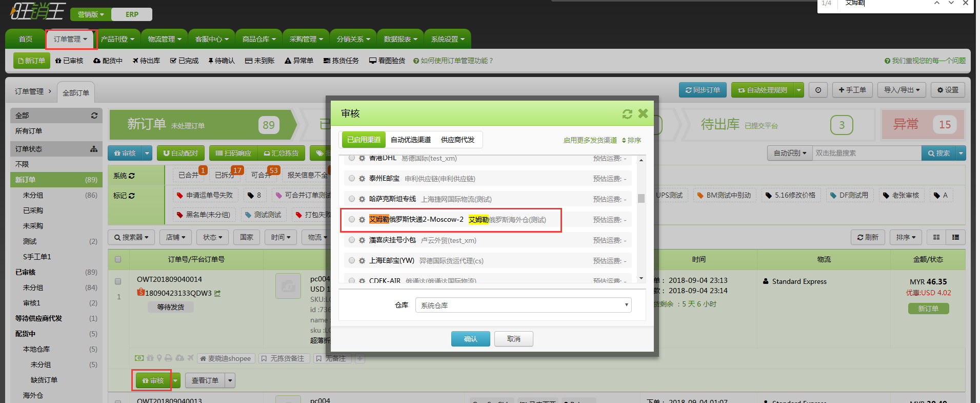
Task: Switch to 供应商代发 tab
Action: click(x=457, y=140)
